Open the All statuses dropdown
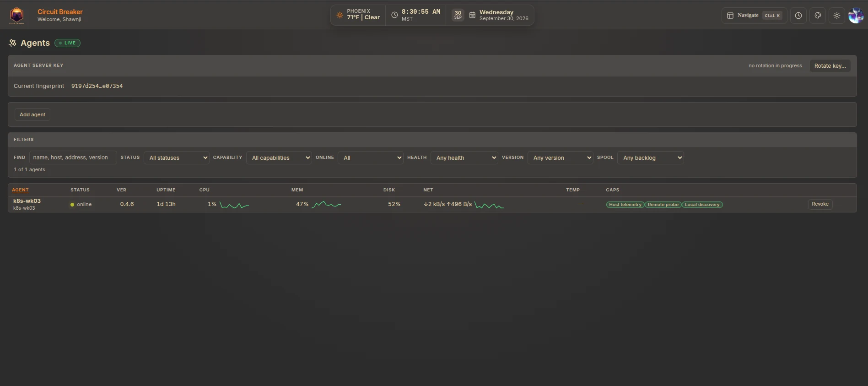The width and height of the screenshot is (868, 386). (177, 158)
